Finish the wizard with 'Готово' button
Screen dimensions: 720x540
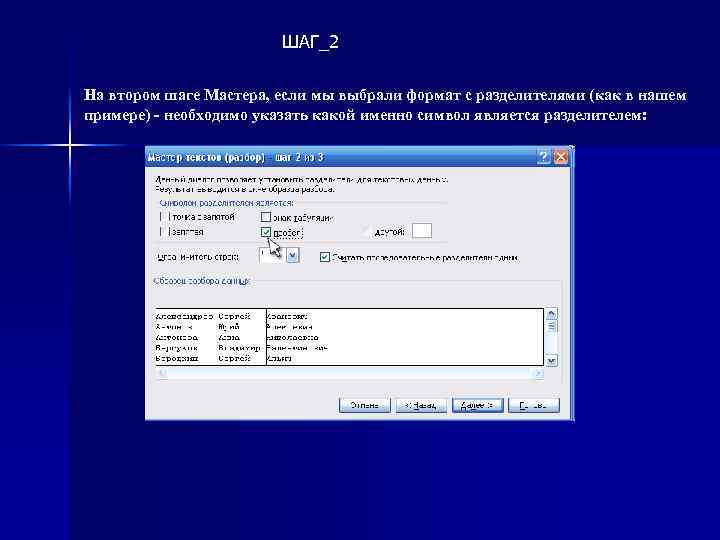coord(534,405)
